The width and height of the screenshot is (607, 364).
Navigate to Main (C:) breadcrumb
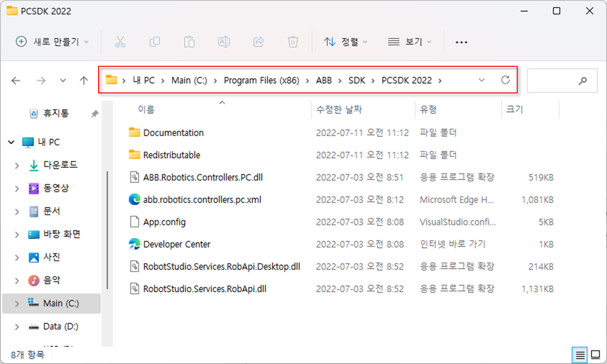click(x=189, y=80)
